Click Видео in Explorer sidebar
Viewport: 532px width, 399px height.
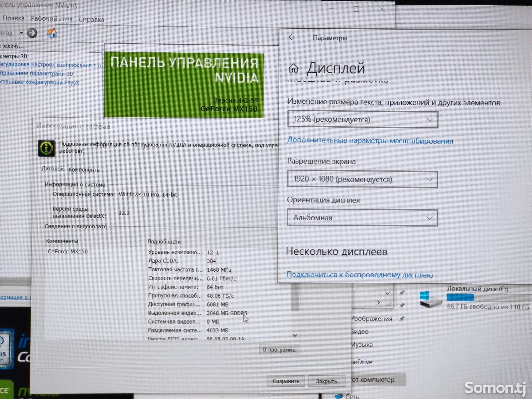(x=360, y=332)
